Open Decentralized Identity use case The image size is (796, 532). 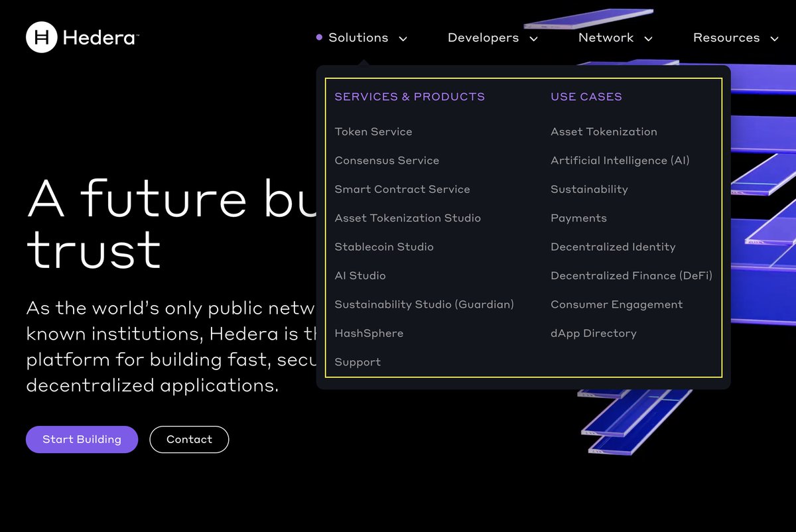point(613,247)
